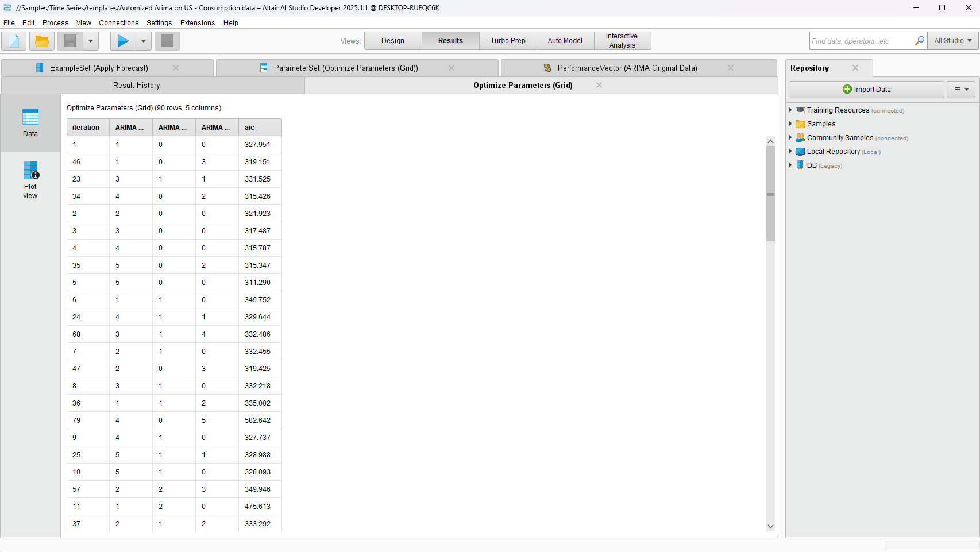980x552 pixels.
Task: Open the Run options dropdown arrow
Action: point(144,41)
